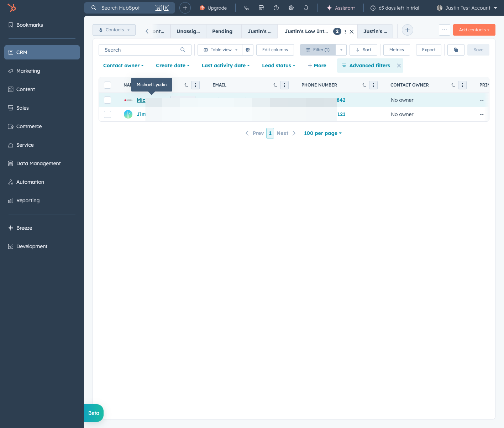Add a new view tab with plus
504x428 pixels.
click(x=408, y=30)
